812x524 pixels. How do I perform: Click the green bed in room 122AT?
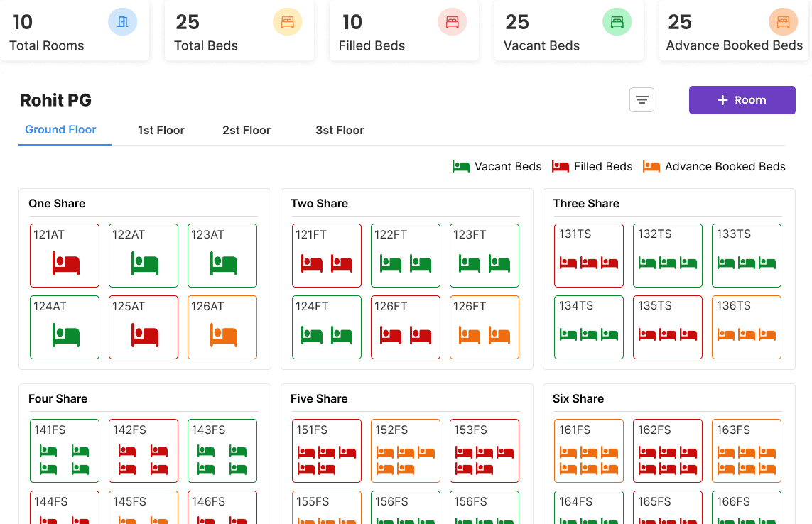coord(144,263)
